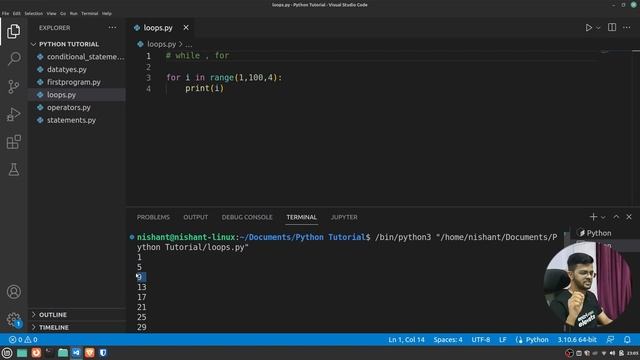Switch to the DEBUG CONSOLE tab

(x=247, y=217)
